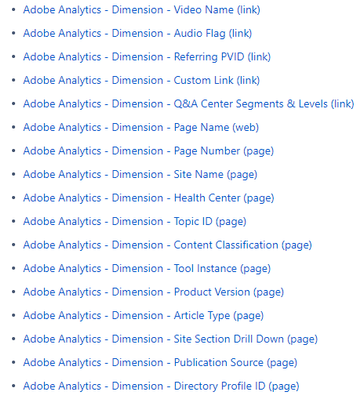Viewport: 361px width, 399px height.
Task: Click the bullet beside Directory Profile ID
Action: pos(13,386)
